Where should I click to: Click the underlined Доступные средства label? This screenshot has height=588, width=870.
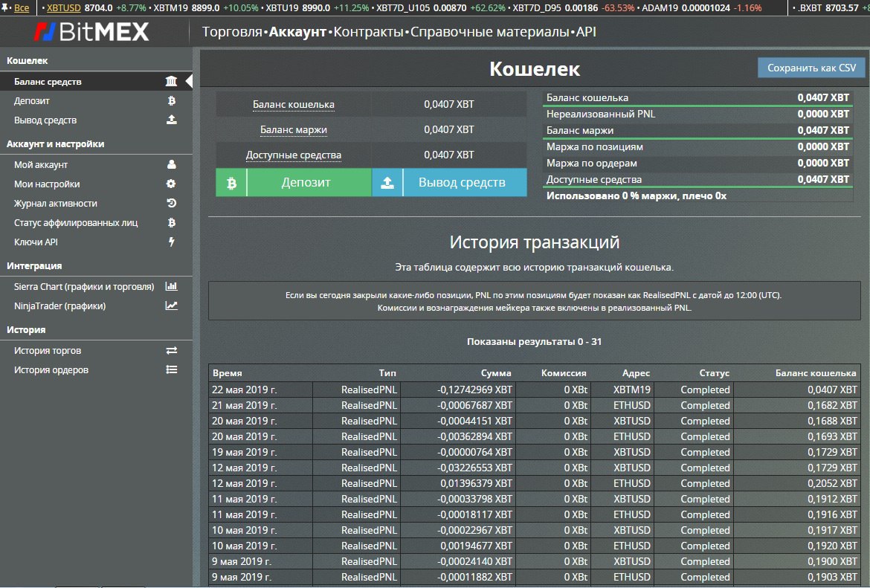(294, 155)
